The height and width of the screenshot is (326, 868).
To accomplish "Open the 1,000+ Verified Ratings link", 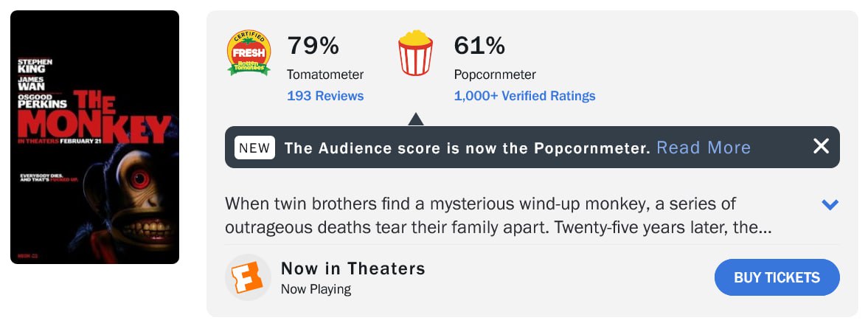I will click(524, 96).
